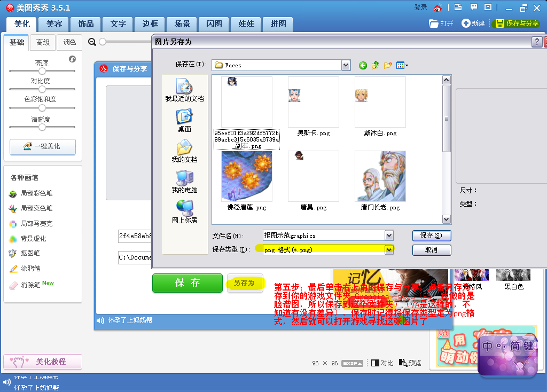
Task: Select the 局部彩色笔 brush
Action: (x=31, y=193)
